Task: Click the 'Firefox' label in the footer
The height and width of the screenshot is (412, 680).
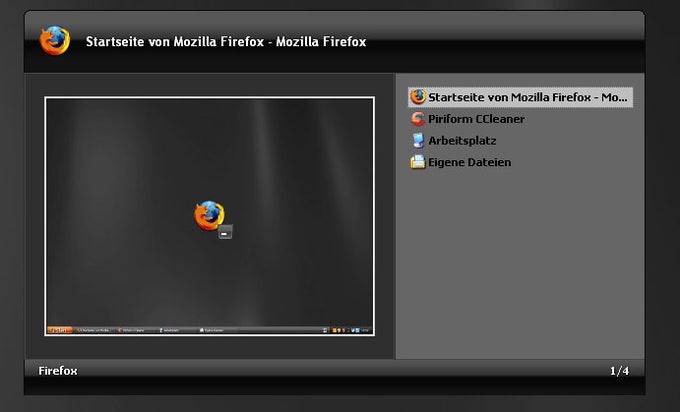Action: point(58,371)
